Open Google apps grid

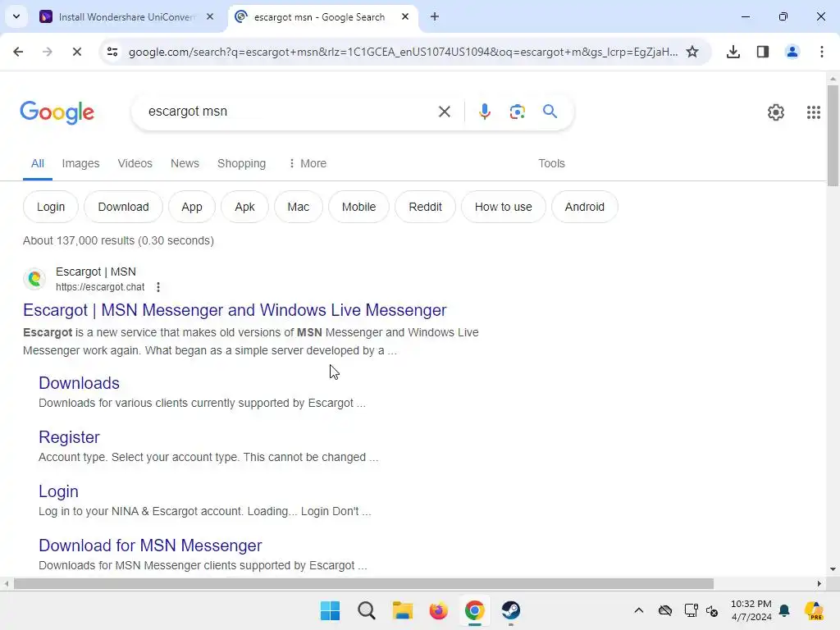click(813, 112)
